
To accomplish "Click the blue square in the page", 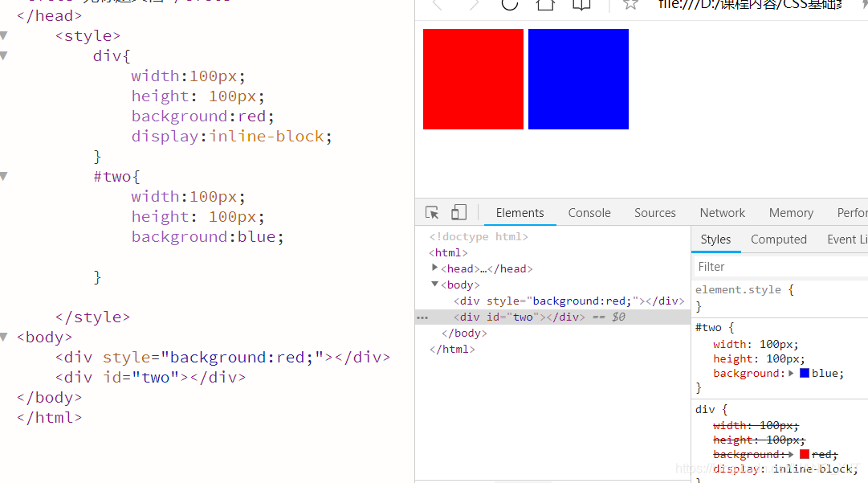I will tap(578, 80).
